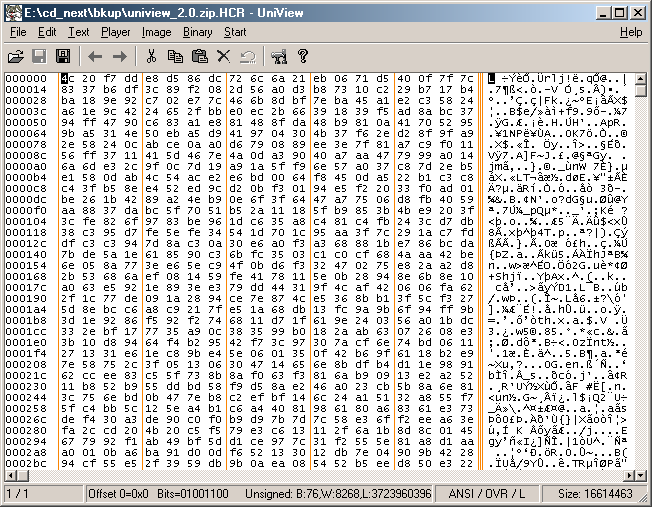Click the horizontal scrollbar right arrow

tap(630, 475)
